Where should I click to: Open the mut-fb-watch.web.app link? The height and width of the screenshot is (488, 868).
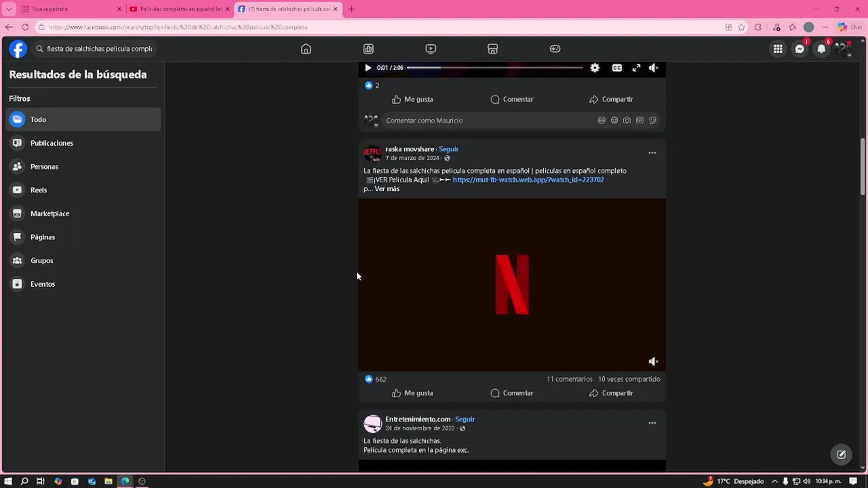(528, 180)
